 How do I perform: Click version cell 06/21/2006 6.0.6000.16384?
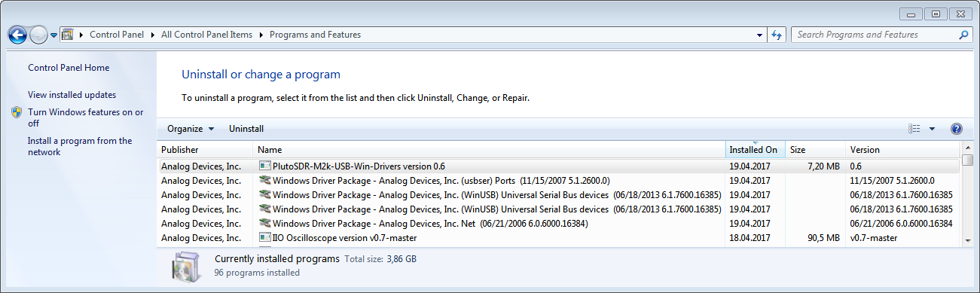click(x=901, y=224)
